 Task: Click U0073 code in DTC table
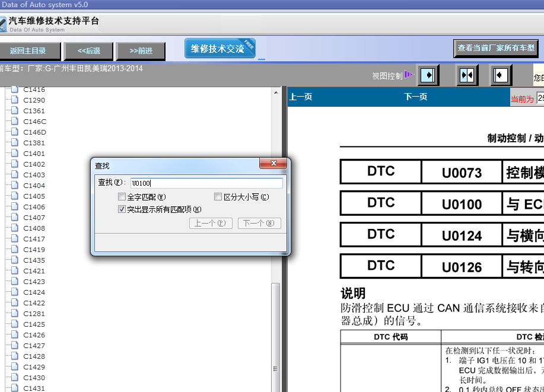(x=462, y=173)
